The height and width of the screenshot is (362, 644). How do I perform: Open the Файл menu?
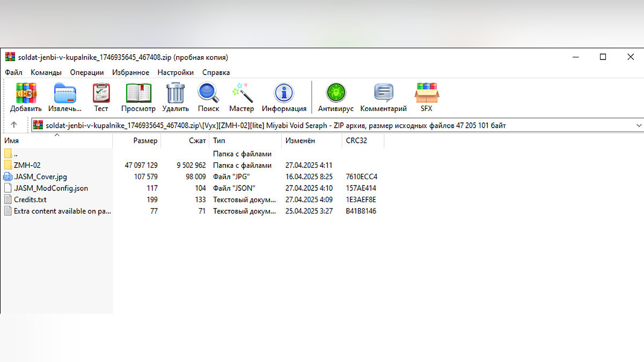coord(13,72)
